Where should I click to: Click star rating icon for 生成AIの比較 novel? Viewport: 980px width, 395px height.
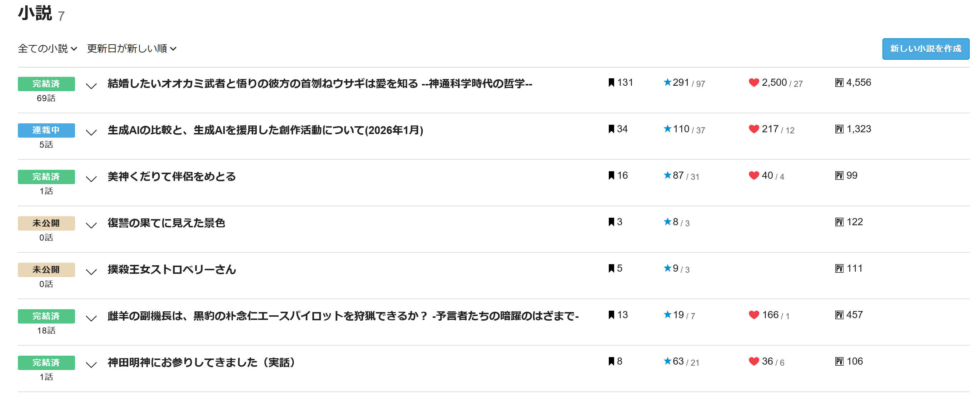pyautogui.click(x=667, y=129)
